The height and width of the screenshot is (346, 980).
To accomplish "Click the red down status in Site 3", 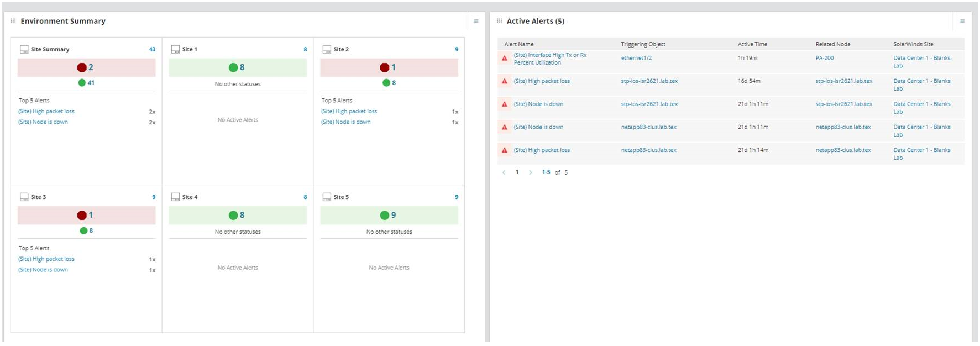I will pyautogui.click(x=85, y=215).
